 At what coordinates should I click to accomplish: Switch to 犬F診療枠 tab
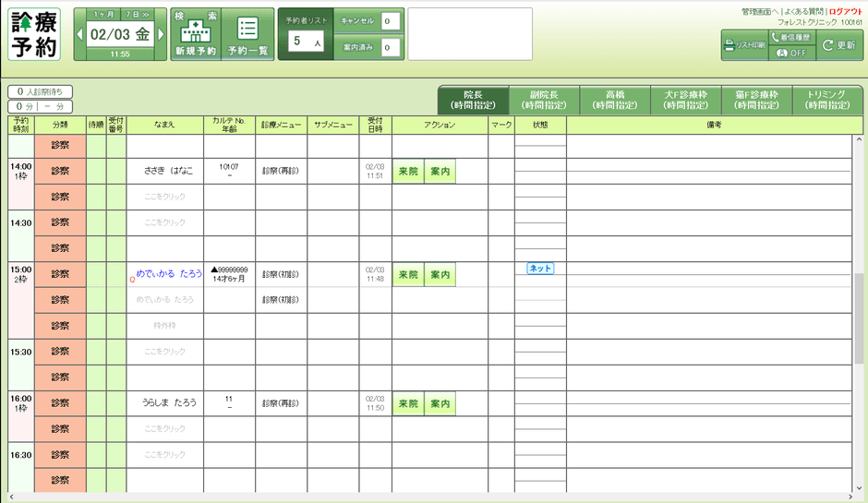click(686, 101)
